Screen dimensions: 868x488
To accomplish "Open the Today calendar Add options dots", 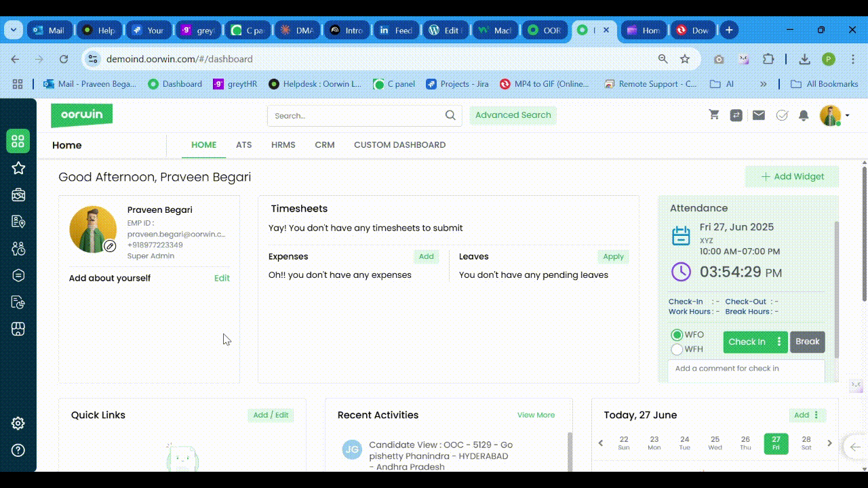I will tap(816, 415).
